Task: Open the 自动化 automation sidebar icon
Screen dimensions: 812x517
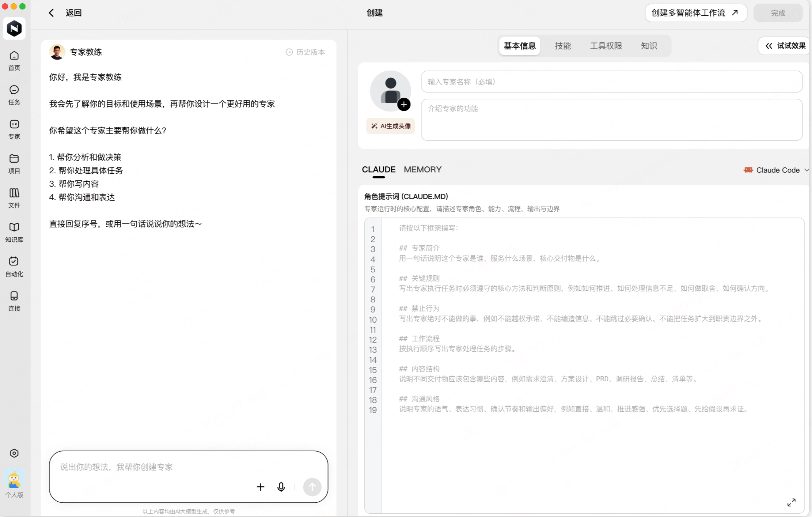Action: tap(14, 267)
